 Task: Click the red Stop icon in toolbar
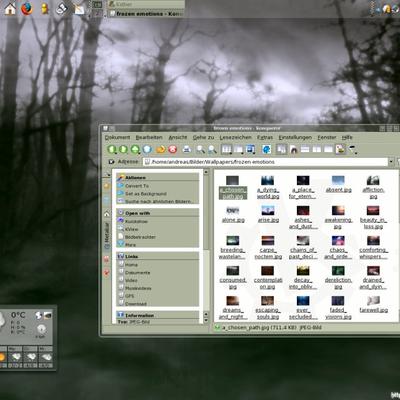point(172,149)
